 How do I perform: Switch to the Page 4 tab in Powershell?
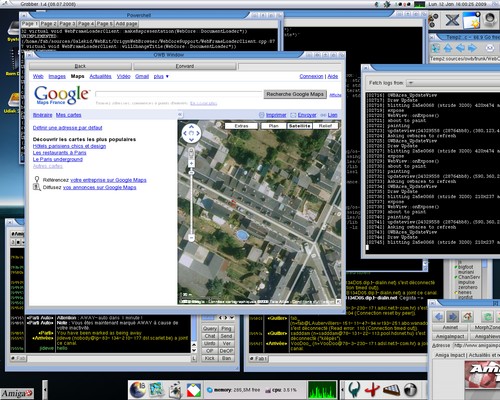pos(86,24)
